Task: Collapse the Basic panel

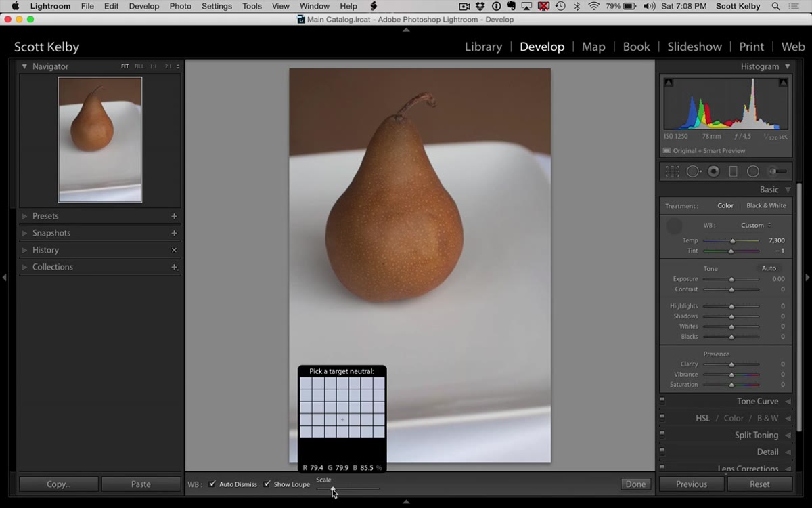Action: tap(788, 190)
